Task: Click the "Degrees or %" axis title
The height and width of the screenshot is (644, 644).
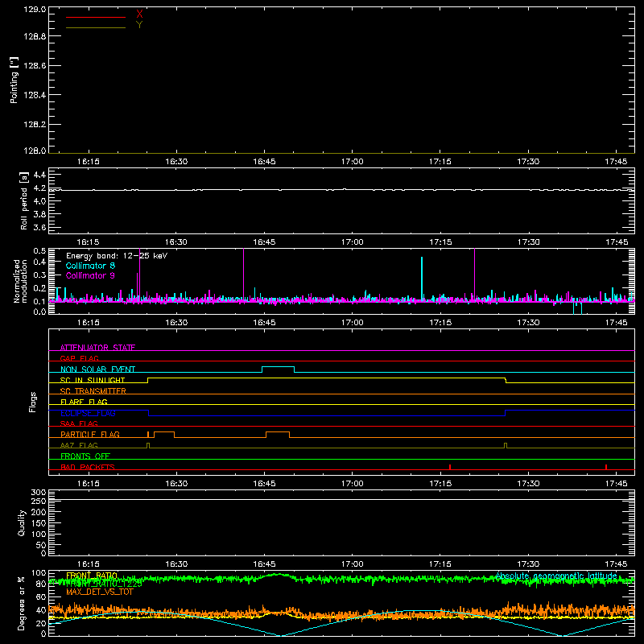Action: click(21, 603)
